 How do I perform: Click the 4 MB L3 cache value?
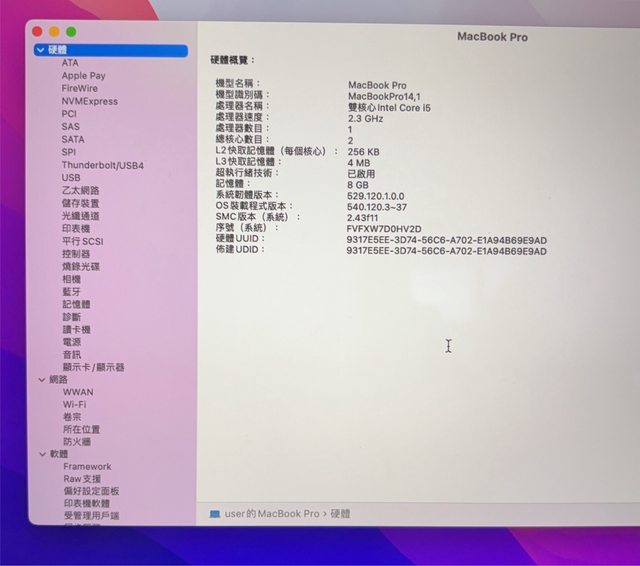[x=359, y=163]
